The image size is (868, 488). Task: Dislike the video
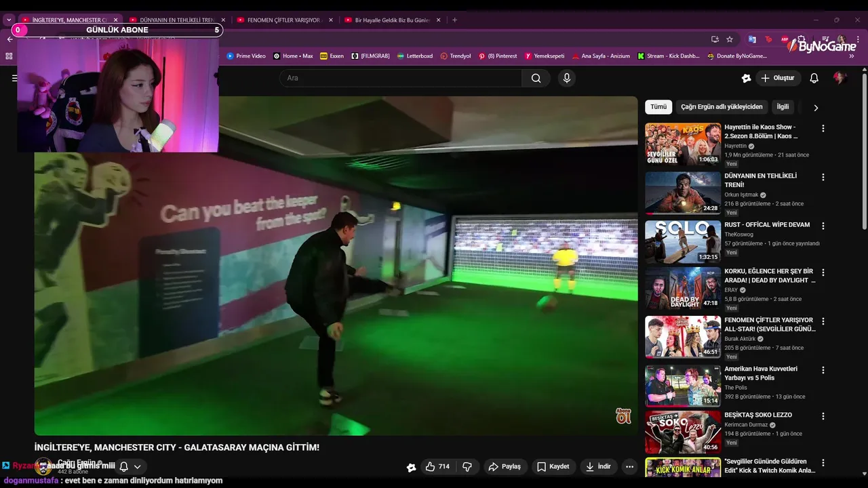[467, 466]
